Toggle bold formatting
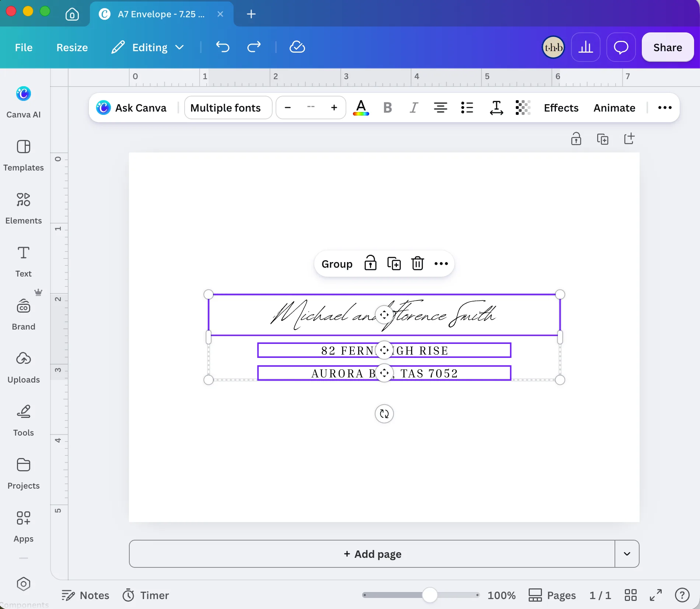 point(388,108)
